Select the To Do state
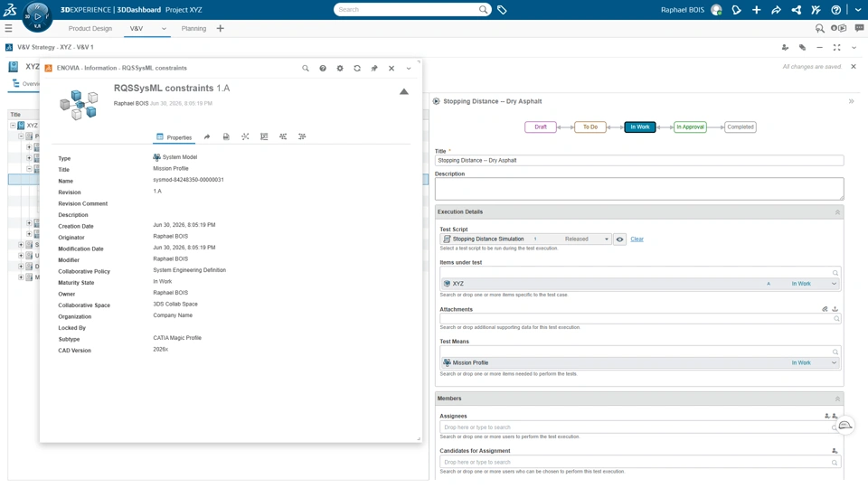The image size is (868, 488). pos(590,127)
